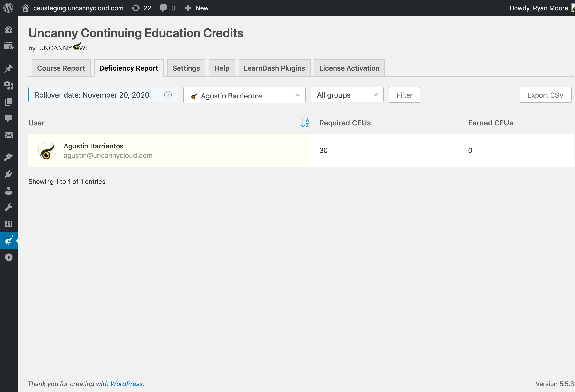The width and height of the screenshot is (575, 392).
Task: Click the Uncanny Owl sidebar icon
Action: pos(9,240)
